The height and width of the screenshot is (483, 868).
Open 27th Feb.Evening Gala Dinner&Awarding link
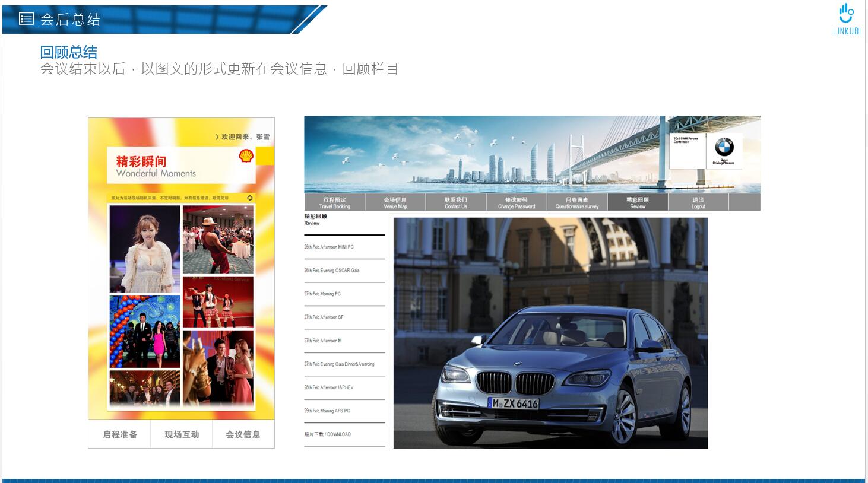click(x=339, y=364)
